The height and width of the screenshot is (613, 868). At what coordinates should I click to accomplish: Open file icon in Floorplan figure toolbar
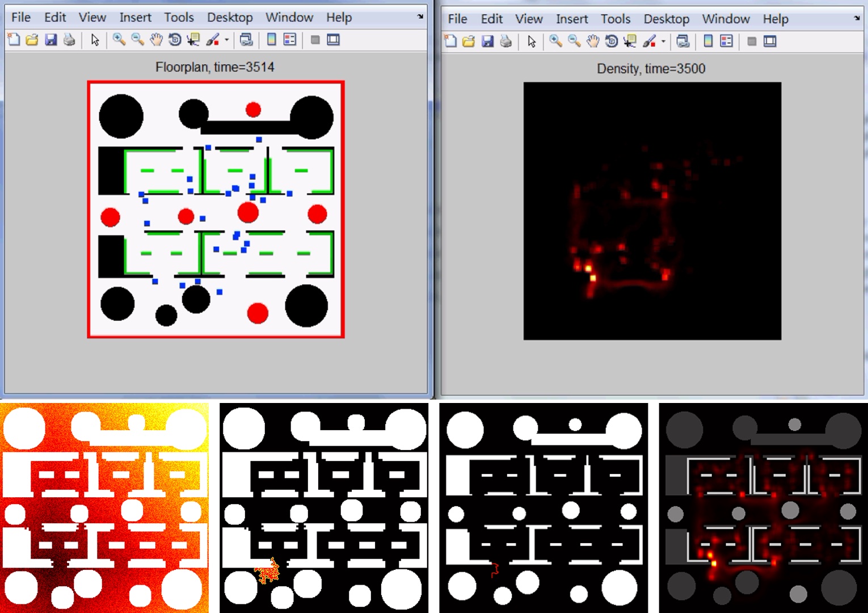click(x=32, y=40)
